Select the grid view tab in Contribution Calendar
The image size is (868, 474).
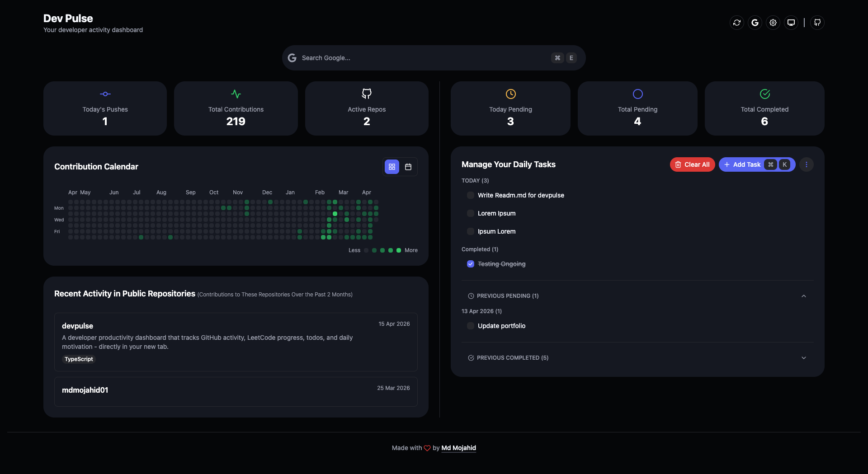392,167
